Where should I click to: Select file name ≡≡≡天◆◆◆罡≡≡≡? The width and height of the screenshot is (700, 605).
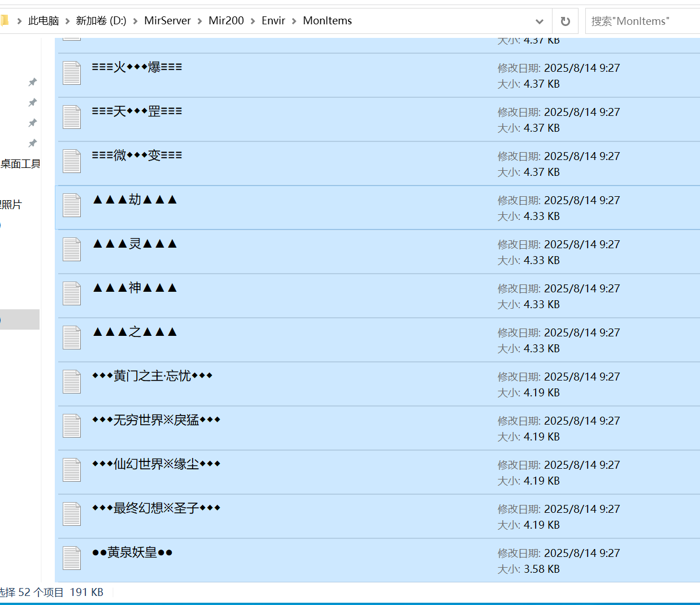click(137, 111)
